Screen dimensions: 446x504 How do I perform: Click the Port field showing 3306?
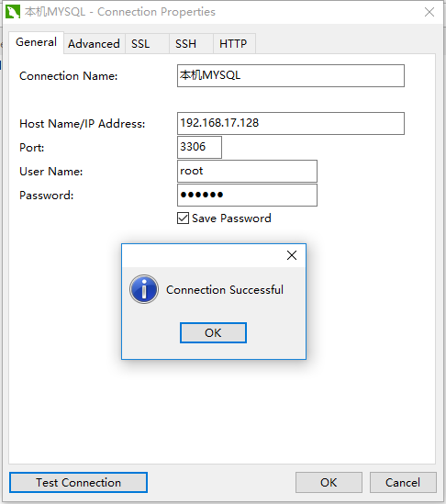[199, 147]
